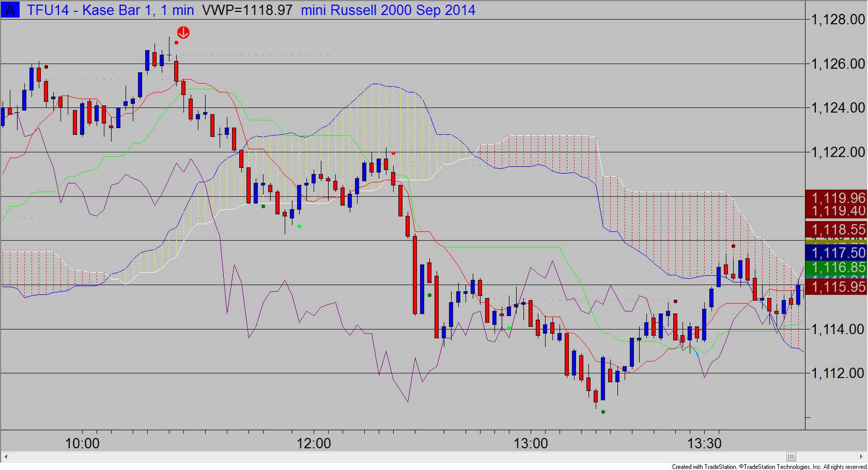The image size is (868, 470).
Task: Select the cyan dot marker on the chart
Action: (697, 354)
